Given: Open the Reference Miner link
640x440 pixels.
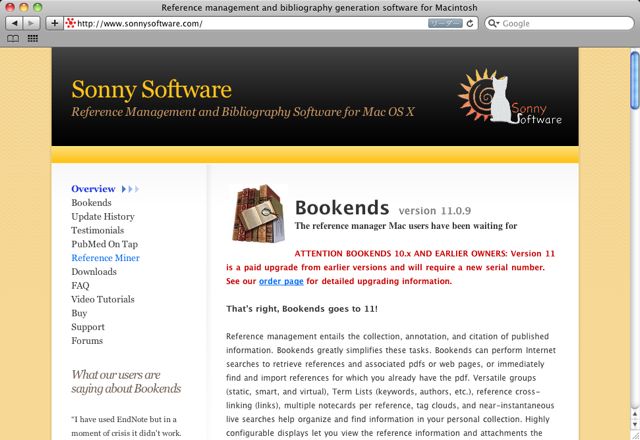Looking at the screenshot, I should [105, 258].
